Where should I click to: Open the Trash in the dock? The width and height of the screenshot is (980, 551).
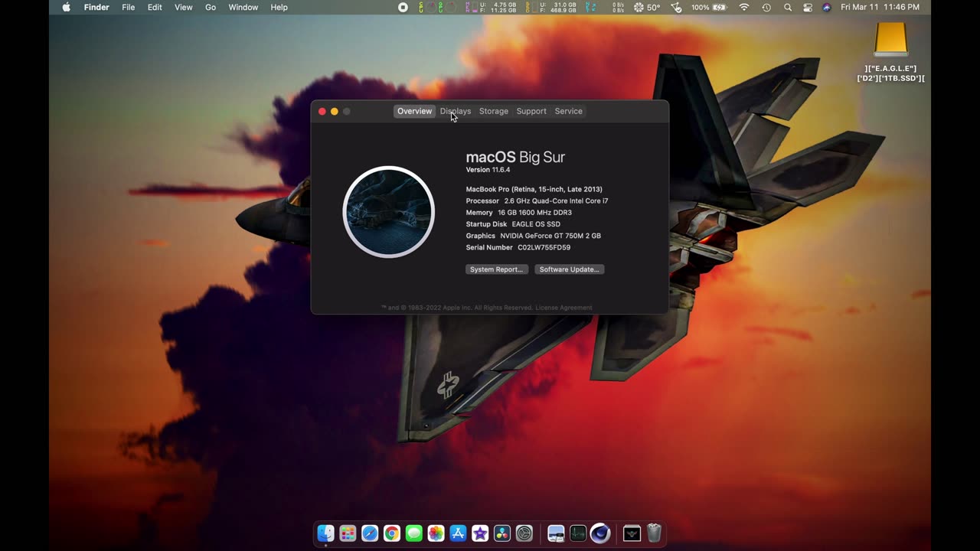654,533
